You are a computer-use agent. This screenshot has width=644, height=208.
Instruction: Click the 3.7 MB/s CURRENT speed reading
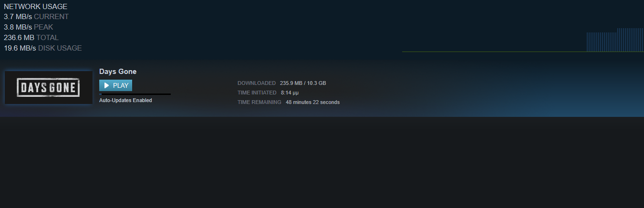point(36,17)
